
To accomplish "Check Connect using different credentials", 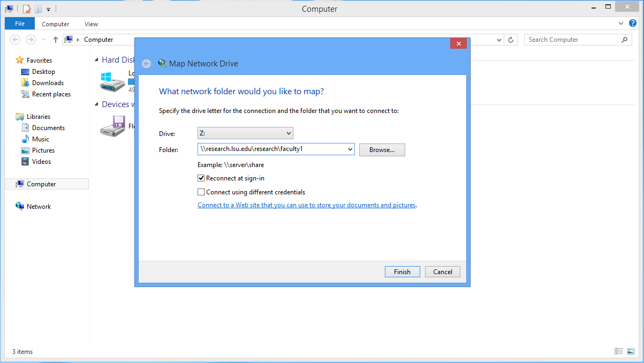I will (x=201, y=192).
